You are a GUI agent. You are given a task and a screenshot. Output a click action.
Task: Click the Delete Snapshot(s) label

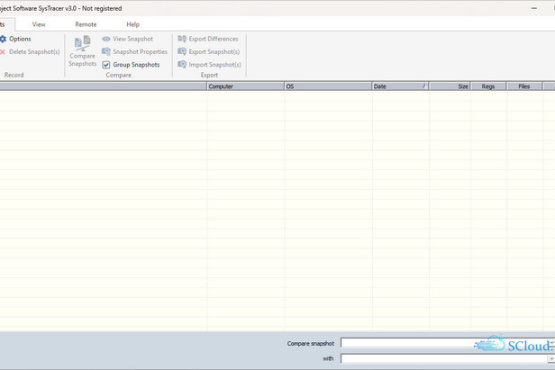(x=35, y=52)
